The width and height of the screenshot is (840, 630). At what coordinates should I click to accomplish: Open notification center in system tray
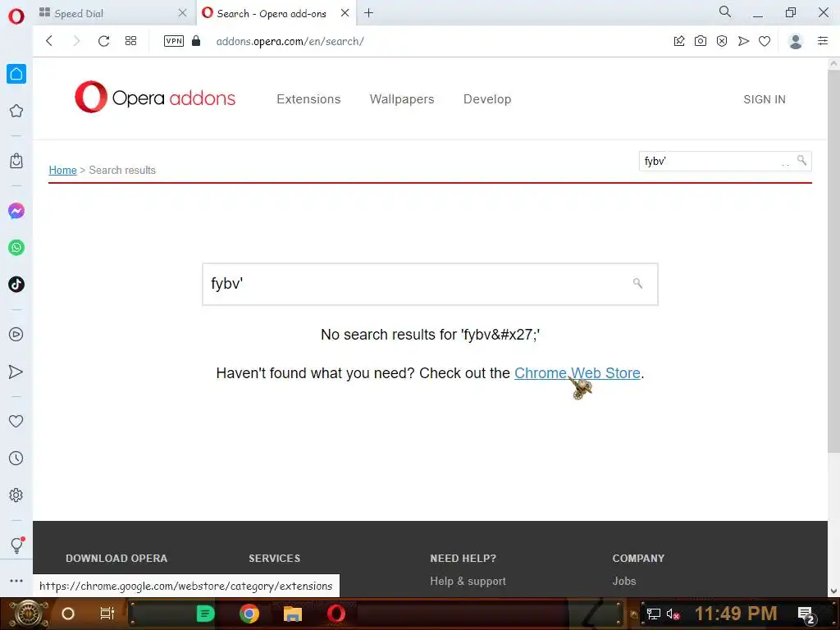tap(806, 614)
